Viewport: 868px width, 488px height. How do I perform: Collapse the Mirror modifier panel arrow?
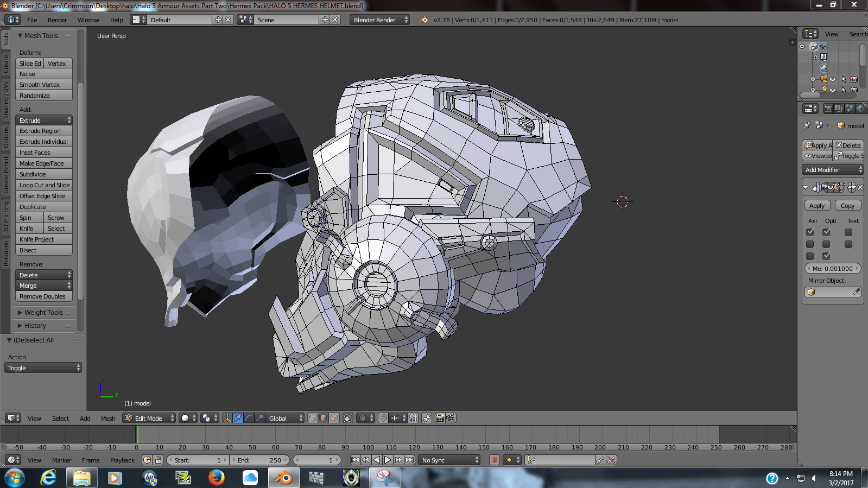point(806,187)
